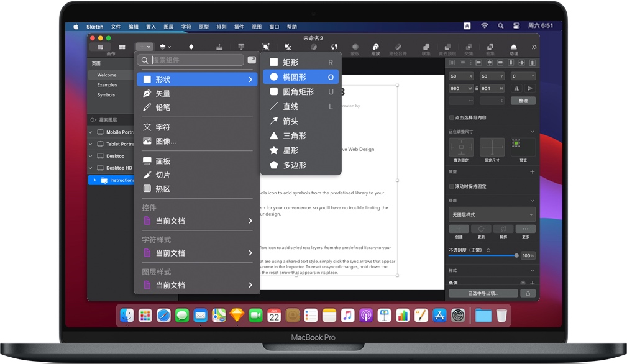Enable 滚动时保持固定 checkbox
The image size is (627, 364).
452,186
